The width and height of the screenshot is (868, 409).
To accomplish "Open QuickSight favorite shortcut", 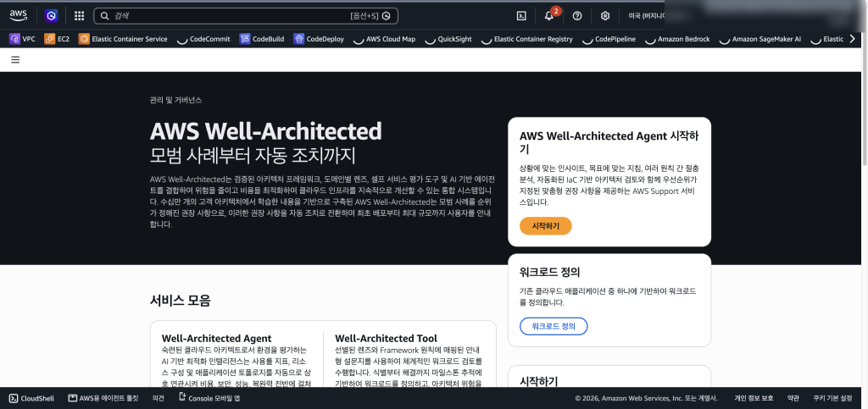I will [448, 39].
